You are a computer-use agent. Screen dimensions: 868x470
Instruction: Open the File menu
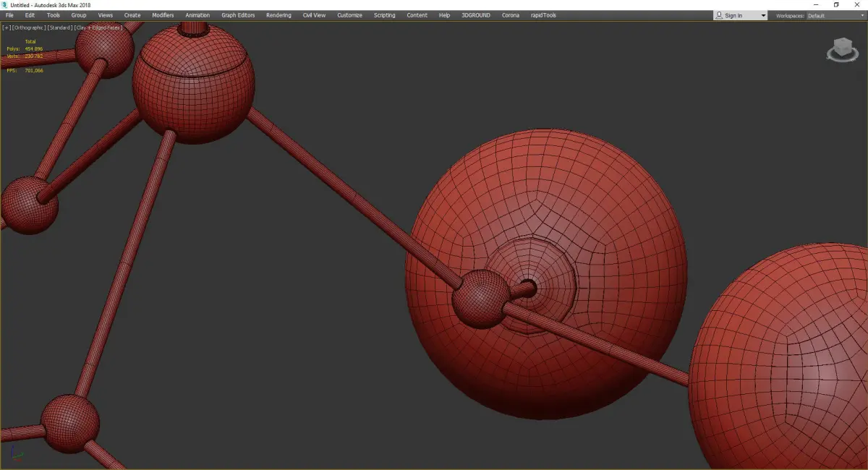click(x=9, y=15)
